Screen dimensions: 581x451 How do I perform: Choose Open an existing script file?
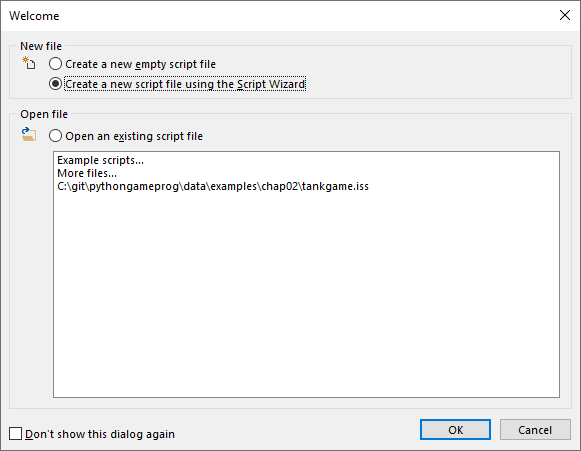55,136
